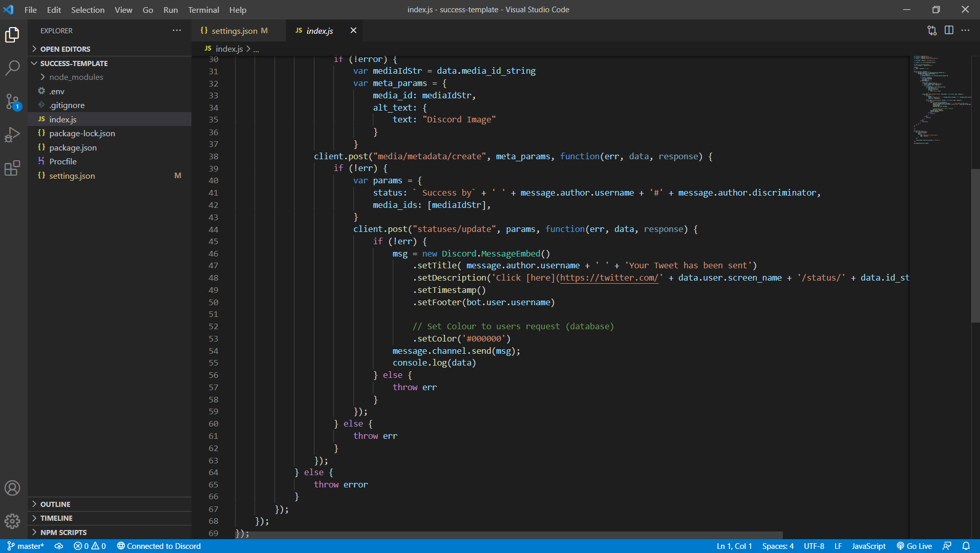Expand the Open Editors section
Viewport: 980px width, 553px height.
tap(110, 49)
